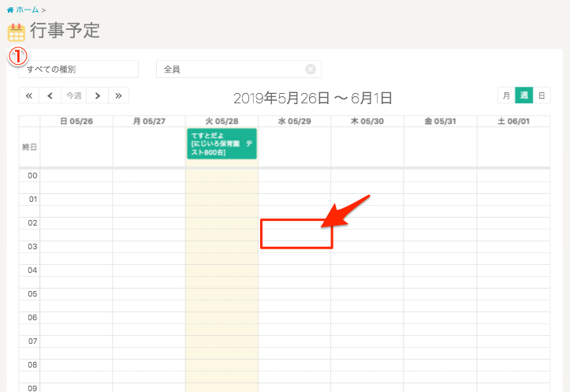Click the 05:00 slot on Tuesday 05/28

222,294
